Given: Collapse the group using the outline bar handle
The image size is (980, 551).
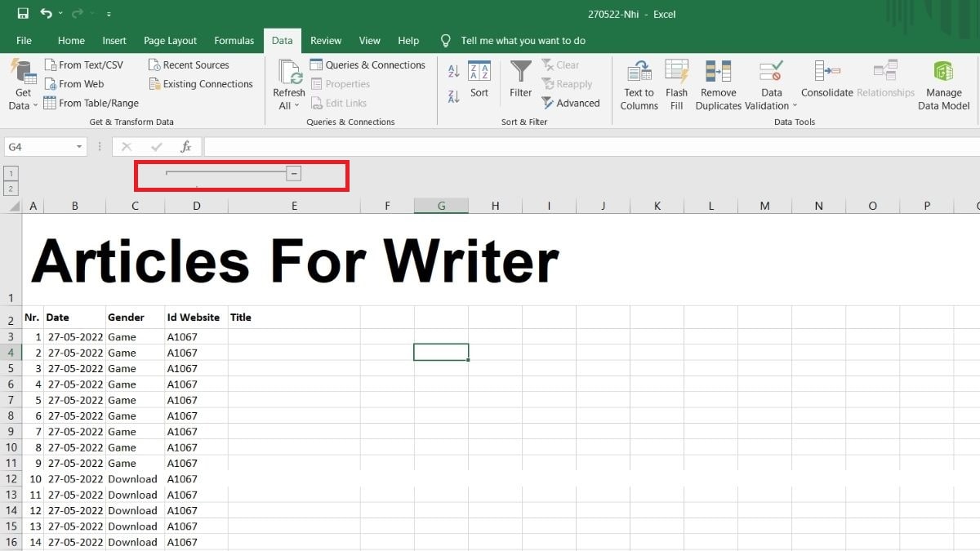Looking at the screenshot, I should (x=293, y=173).
